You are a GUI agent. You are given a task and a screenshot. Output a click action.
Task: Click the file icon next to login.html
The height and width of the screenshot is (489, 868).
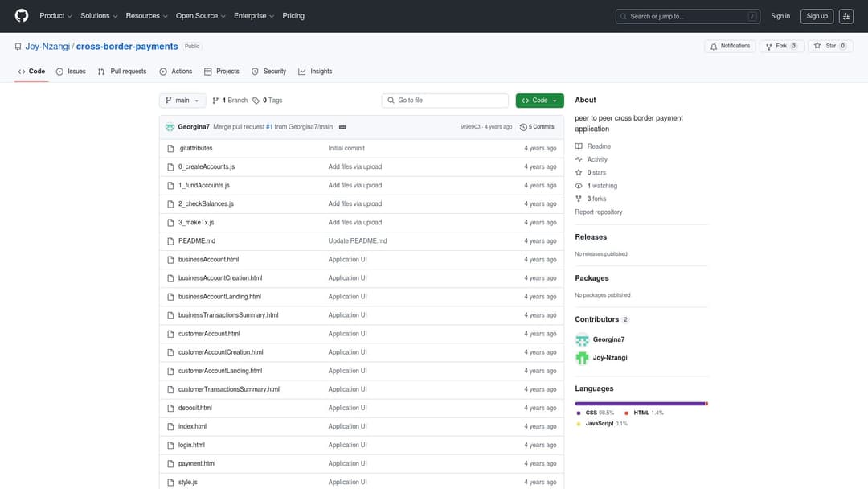[170, 446]
